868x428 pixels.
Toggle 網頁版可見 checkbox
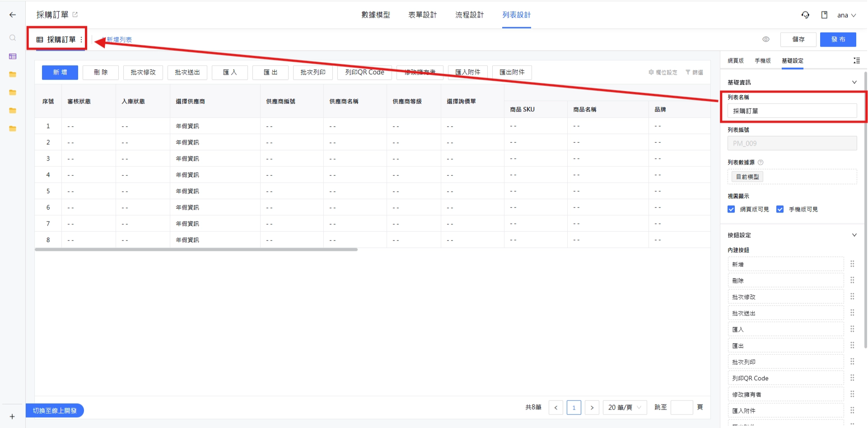[731, 209]
